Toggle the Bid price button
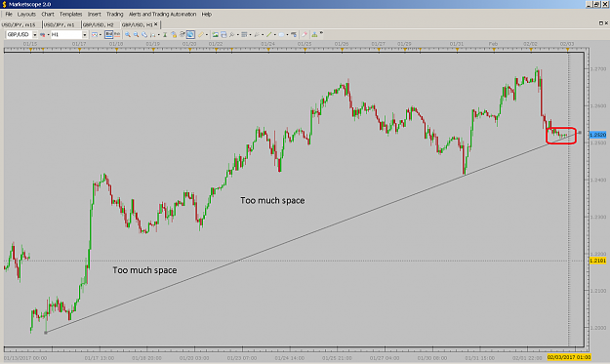This screenshot has height=364, width=610. pos(108,34)
